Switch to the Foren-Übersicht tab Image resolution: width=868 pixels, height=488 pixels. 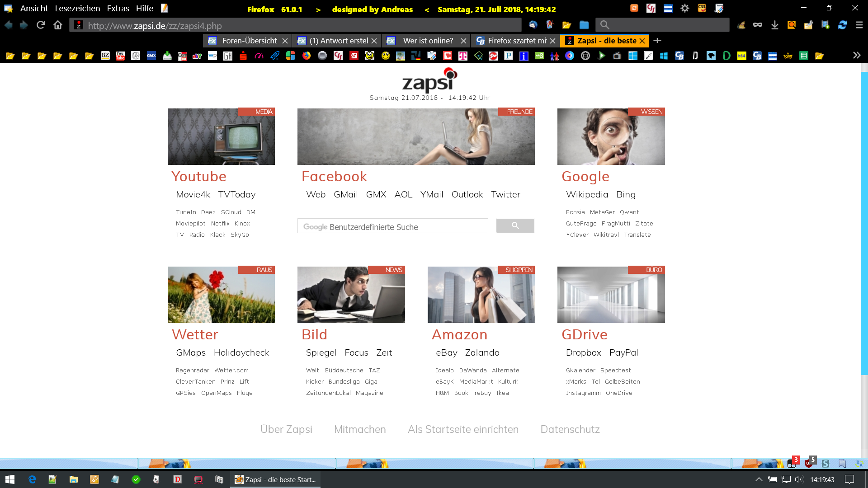click(249, 41)
